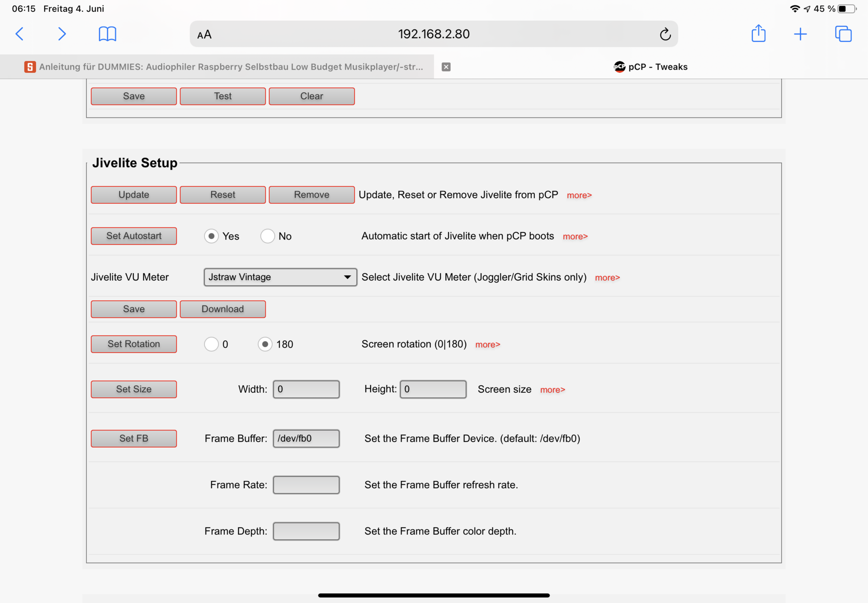Tap the Jivelite Setup heading

click(x=135, y=163)
